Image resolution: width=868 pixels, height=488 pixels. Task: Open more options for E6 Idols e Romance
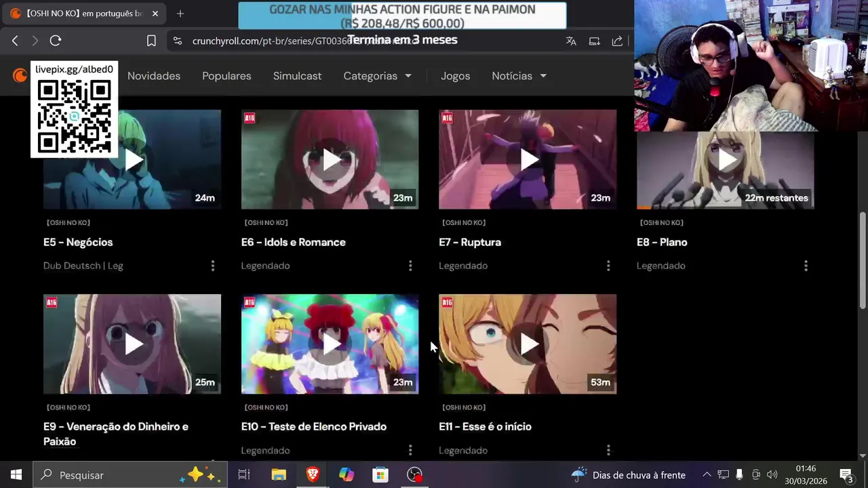(x=410, y=266)
